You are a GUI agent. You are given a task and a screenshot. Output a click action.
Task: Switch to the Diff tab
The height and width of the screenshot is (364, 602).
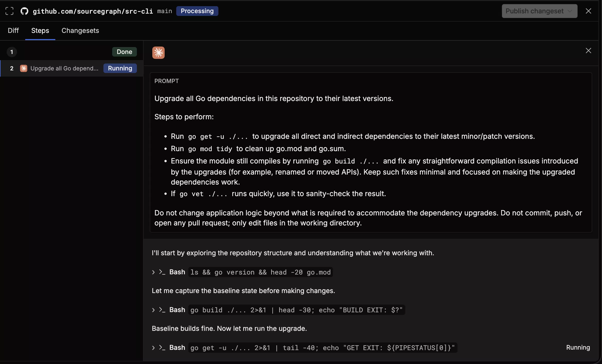tap(13, 31)
